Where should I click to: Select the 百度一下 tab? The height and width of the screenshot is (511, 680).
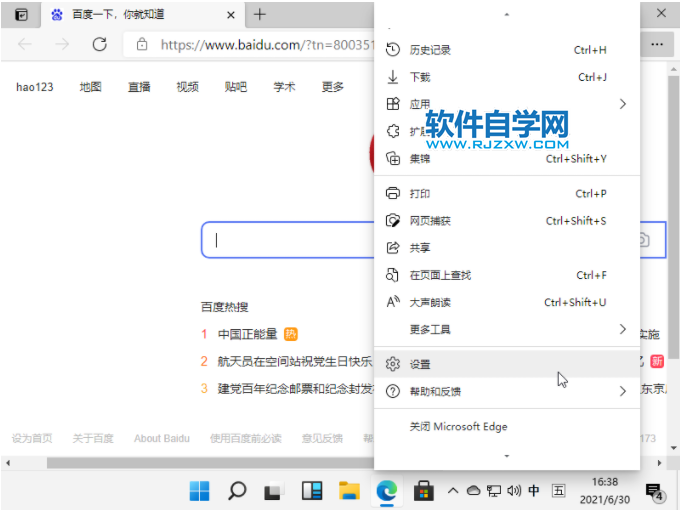tap(142, 15)
